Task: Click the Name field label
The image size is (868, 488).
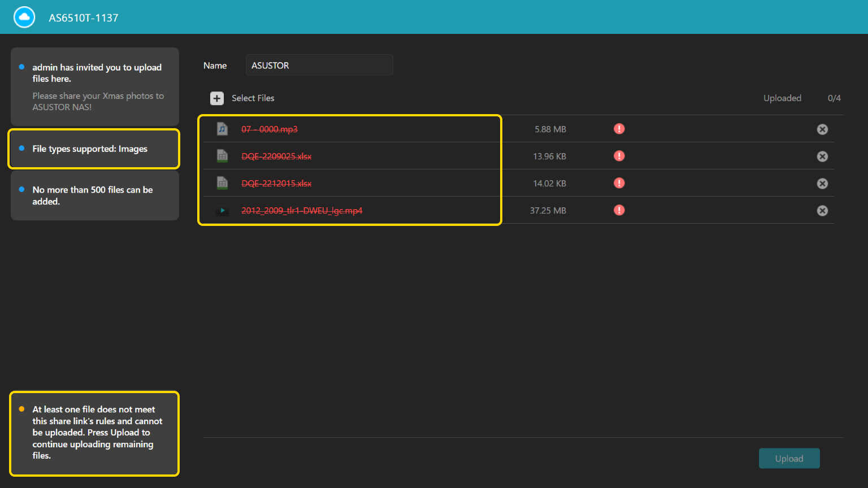Action: pos(215,66)
